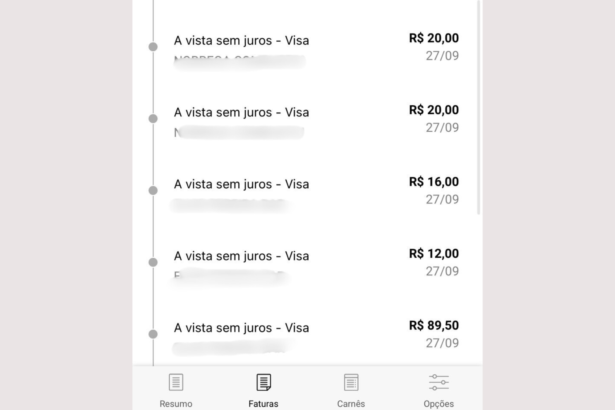Click timeline dot beside the R$ 12,00 entry
Screen dimensions: 615x410
point(153,262)
